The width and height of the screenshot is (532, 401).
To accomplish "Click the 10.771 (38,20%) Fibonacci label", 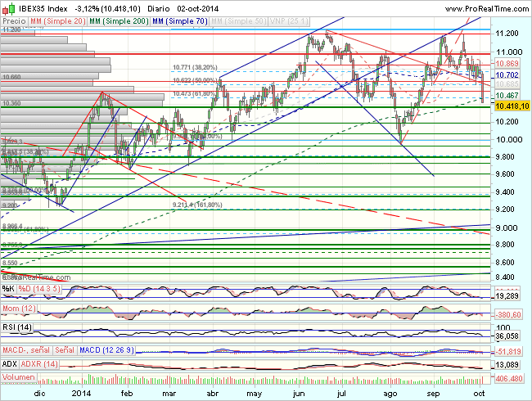I will click(195, 67).
